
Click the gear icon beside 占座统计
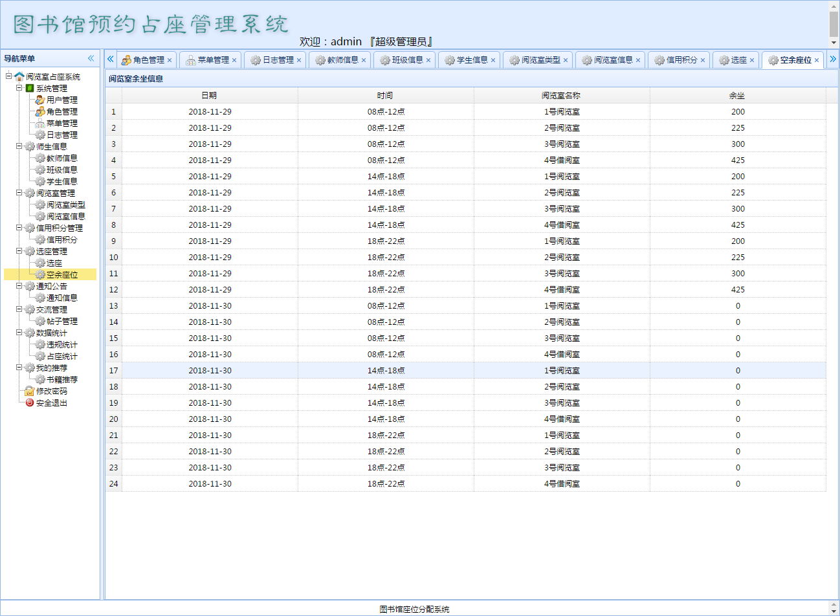[40, 356]
